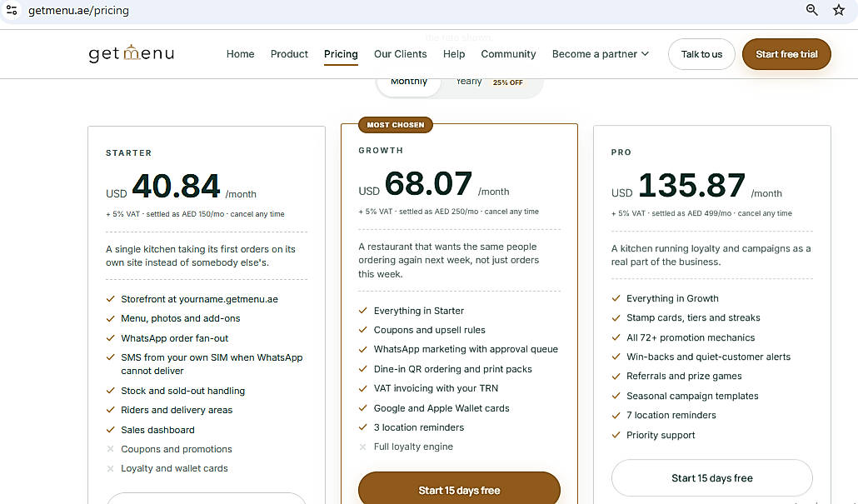The height and width of the screenshot is (504, 858).
Task: Click '7 location reminders' text
Action: pos(671,416)
